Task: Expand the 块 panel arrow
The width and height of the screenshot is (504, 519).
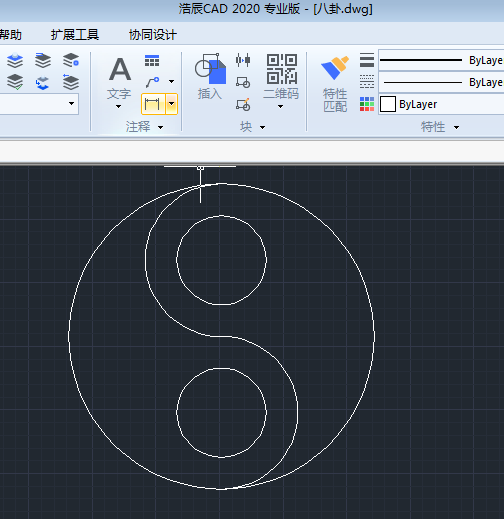Action: (x=262, y=127)
